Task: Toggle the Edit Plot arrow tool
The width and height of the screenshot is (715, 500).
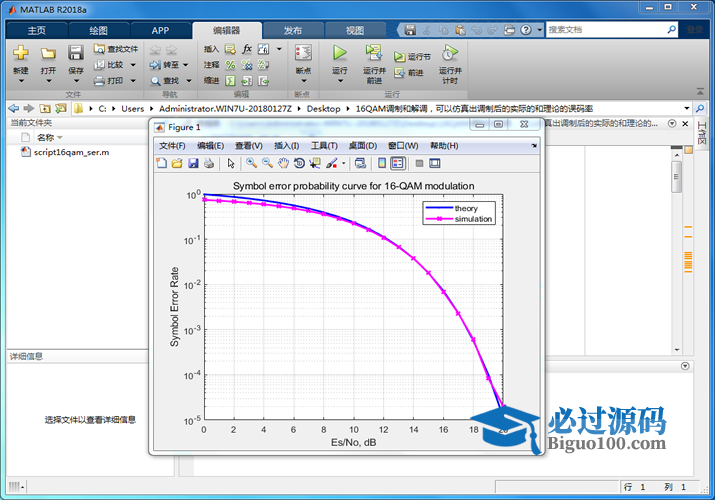Action: (x=230, y=163)
